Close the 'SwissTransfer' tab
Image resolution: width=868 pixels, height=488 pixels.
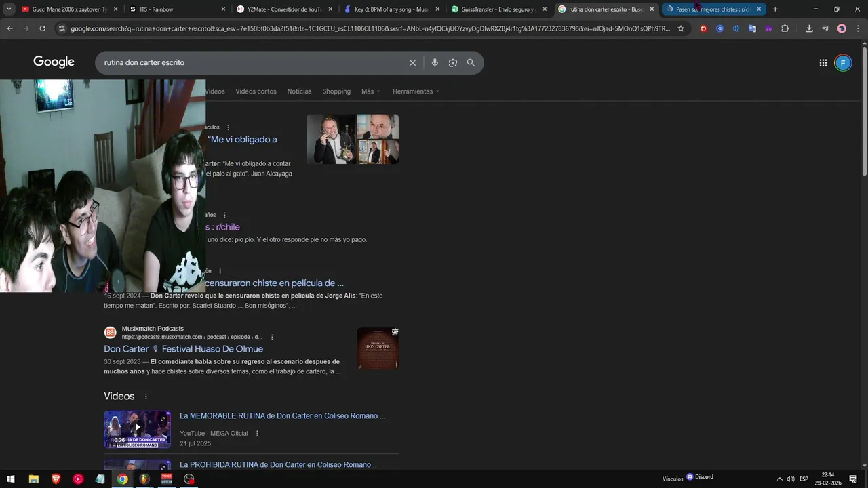[x=545, y=9]
